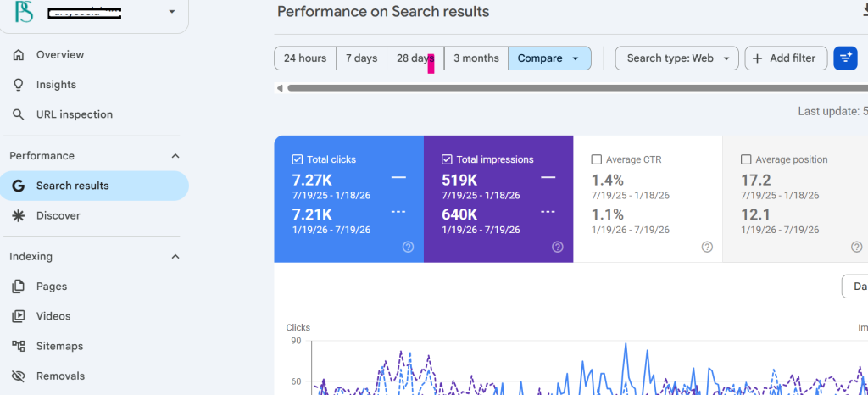Collapse the Indexing sidebar section

click(175, 257)
